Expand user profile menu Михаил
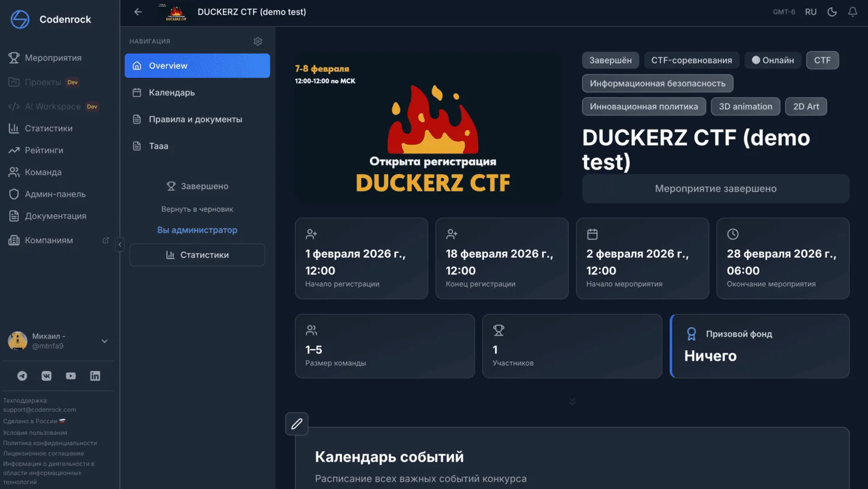 tap(104, 341)
